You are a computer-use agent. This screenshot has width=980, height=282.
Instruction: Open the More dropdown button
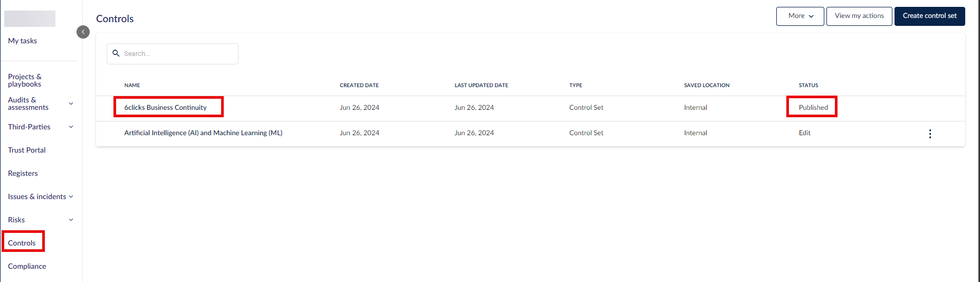(800, 16)
